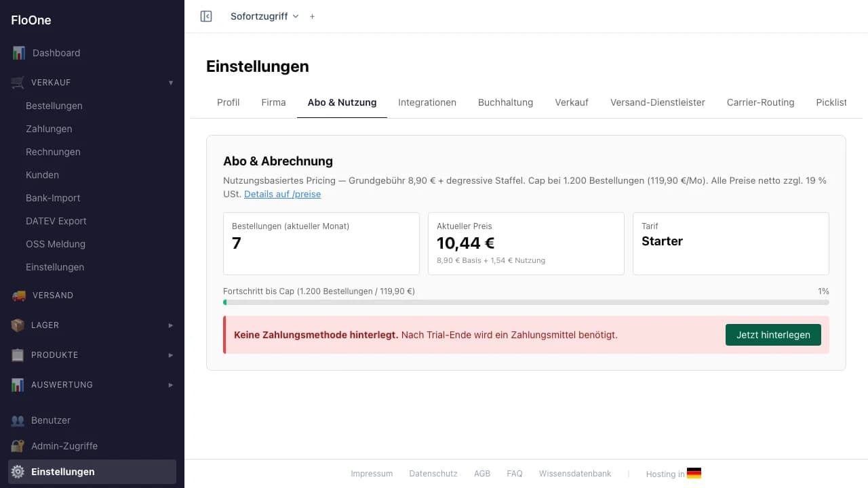Collapse the sidebar with the panel icon
This screenshot has width=868, height=488.
(206, 16)
